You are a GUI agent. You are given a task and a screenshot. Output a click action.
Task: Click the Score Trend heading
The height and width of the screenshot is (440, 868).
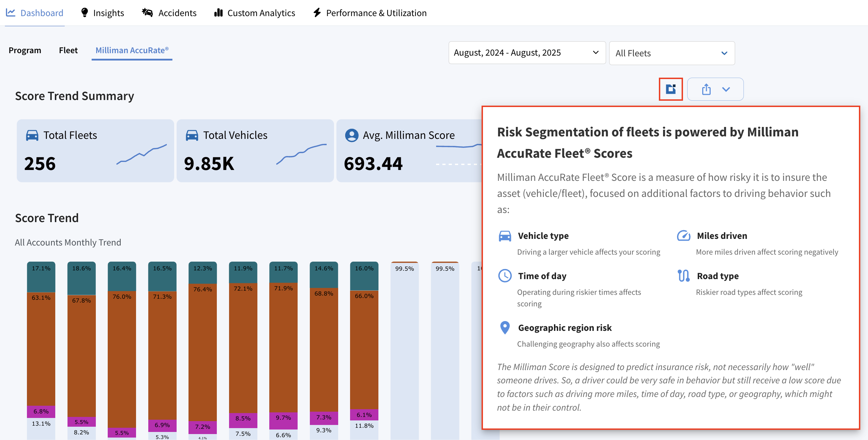[47, 218]
